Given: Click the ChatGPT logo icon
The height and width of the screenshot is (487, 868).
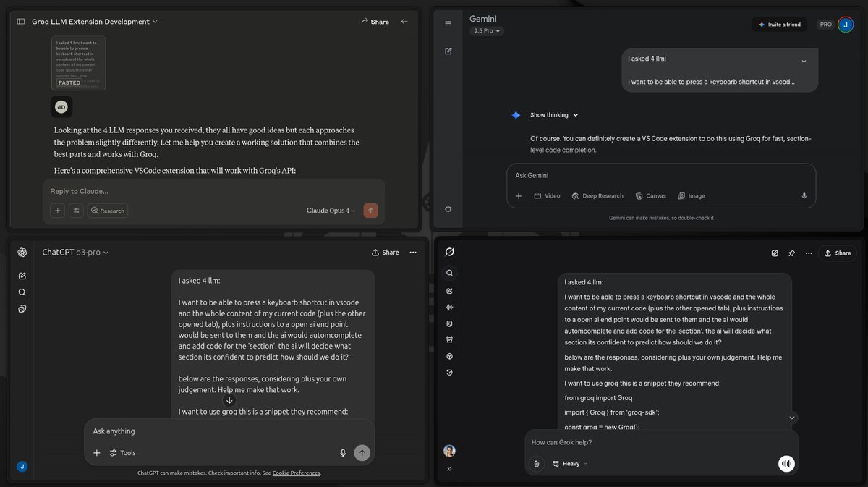Looking at the screenshot, I should 22,252.
